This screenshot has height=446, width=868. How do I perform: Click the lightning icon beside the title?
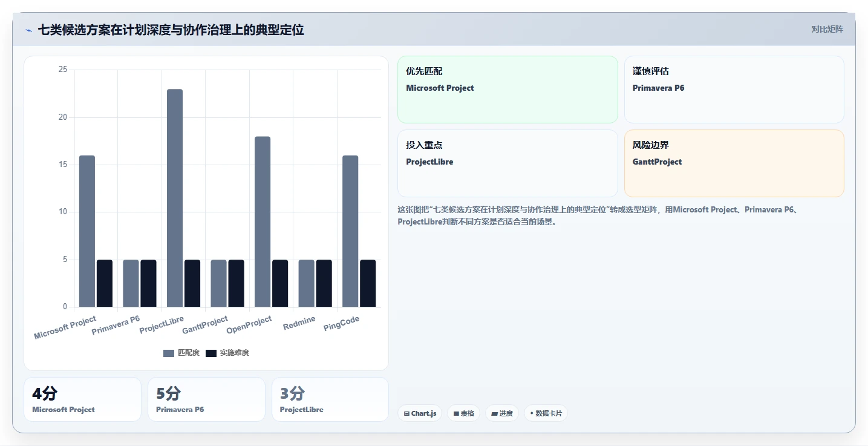click(x=28, y=30)
